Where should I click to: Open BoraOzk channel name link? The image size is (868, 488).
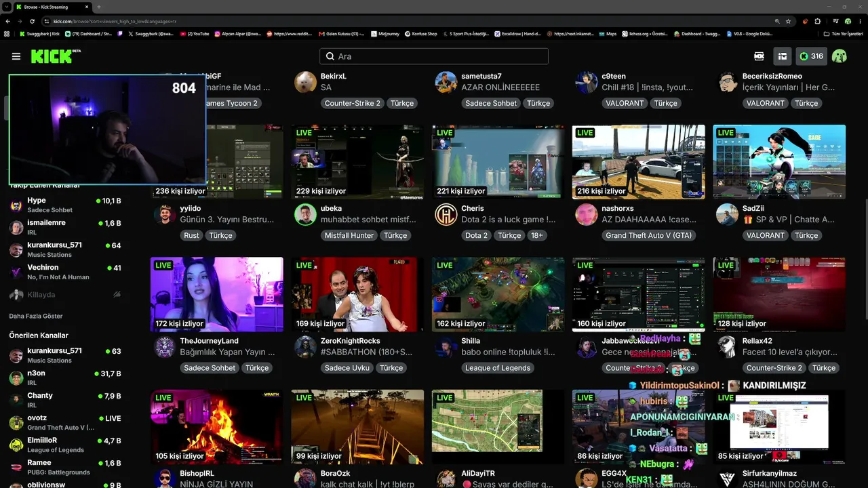point(336,473)
